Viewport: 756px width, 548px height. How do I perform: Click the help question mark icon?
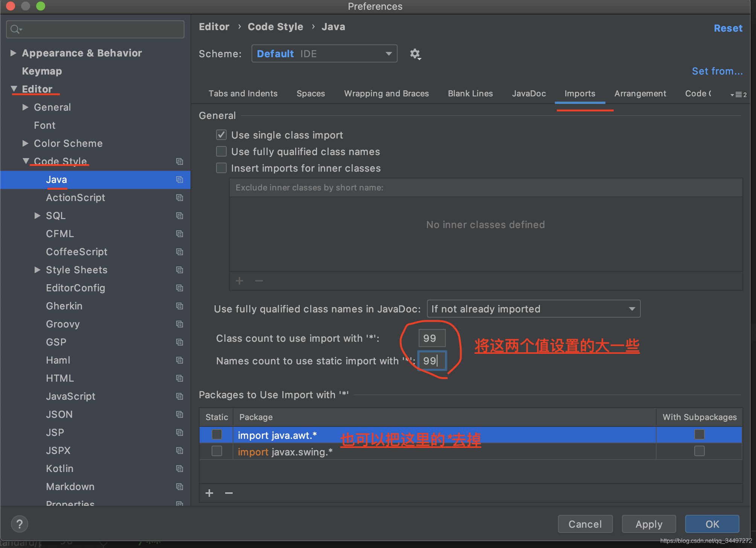(20, 524)
